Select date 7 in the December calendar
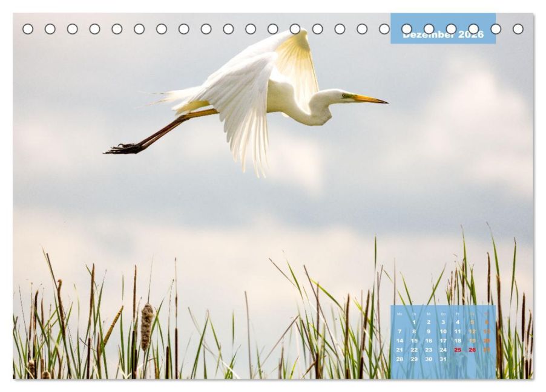Screen dimensions: 546x392 400,332
